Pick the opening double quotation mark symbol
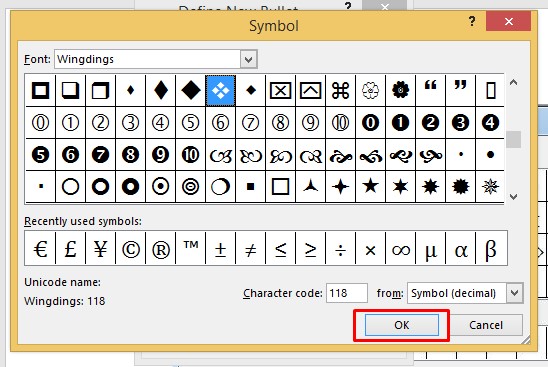Viewport: 548px width, 367px height. point(431,91)
